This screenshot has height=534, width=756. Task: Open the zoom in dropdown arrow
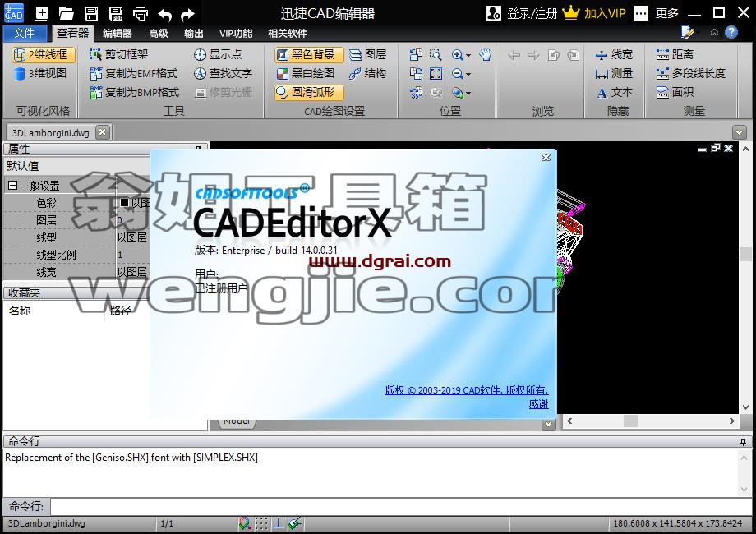pyautogui.click(x=468, y=55)
